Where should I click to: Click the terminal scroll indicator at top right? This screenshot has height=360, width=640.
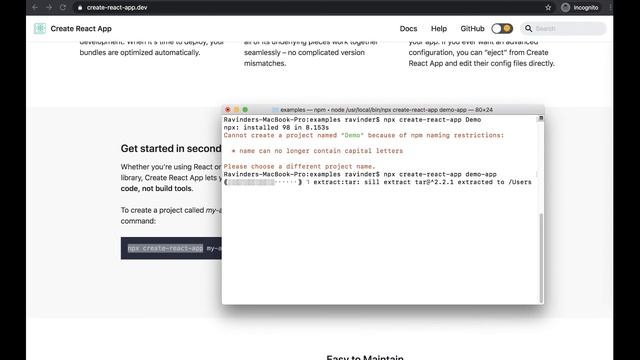541,118
